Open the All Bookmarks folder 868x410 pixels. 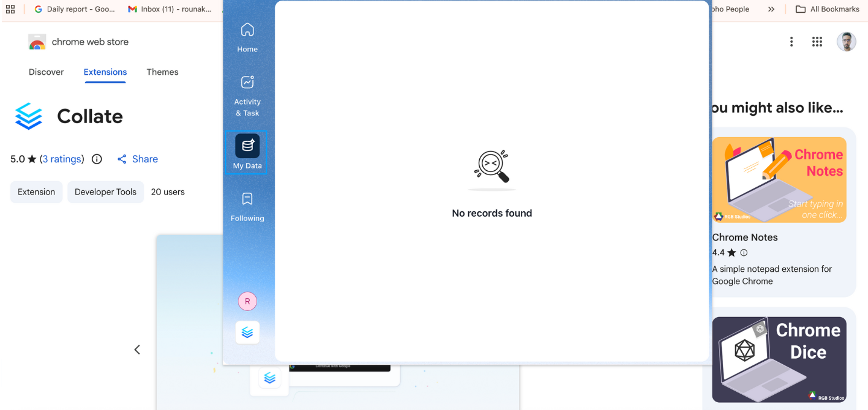(828, 9)
